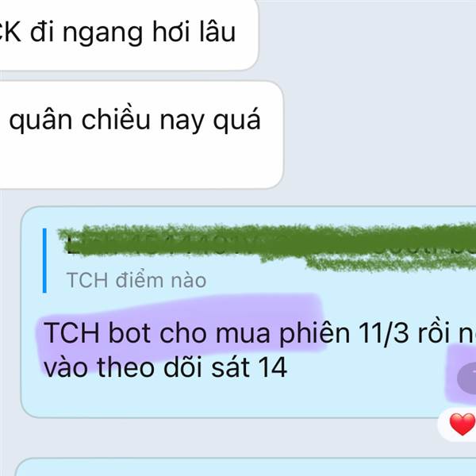
Task: Select the "quân chiều nay quá" message bubble
Action: 141,135
